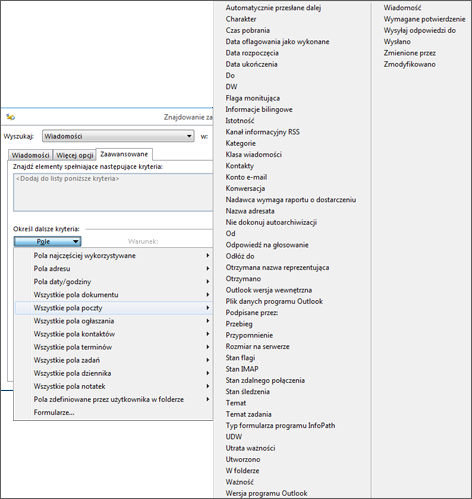This screenshot has height=499, width=472.
Task: Choose the W folderze field
Action: pos(242,471)
